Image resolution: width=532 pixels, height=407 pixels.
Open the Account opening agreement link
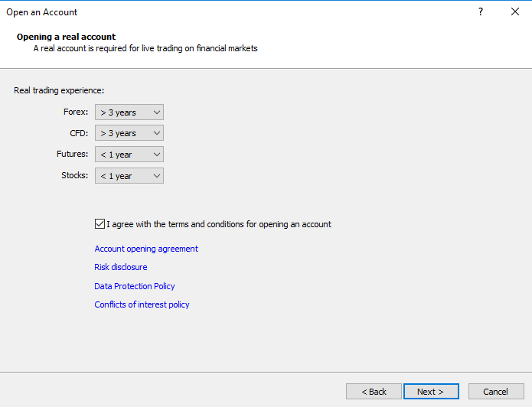tap(146, 249)
